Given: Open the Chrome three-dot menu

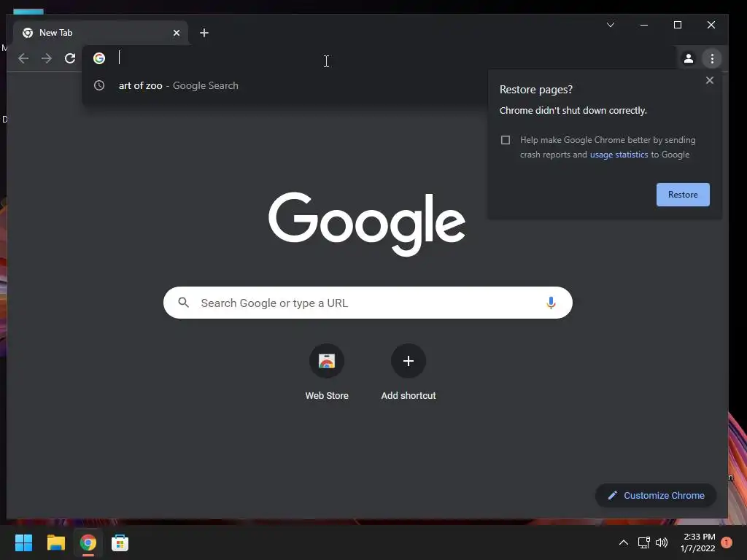Looking at the screenshot, I should [x=712, y=58].
